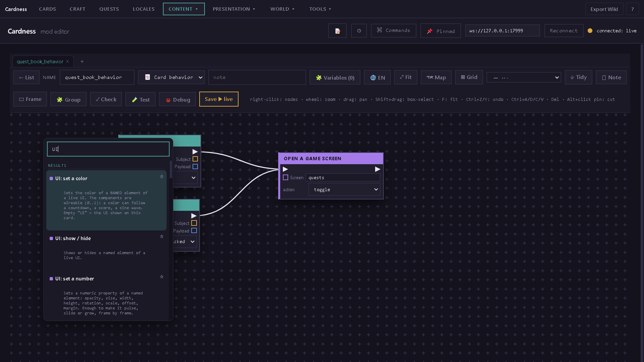This screenshot has height=362, width=644.
Task: Open the dashed line style dropdown
Action: click(524, 77)
